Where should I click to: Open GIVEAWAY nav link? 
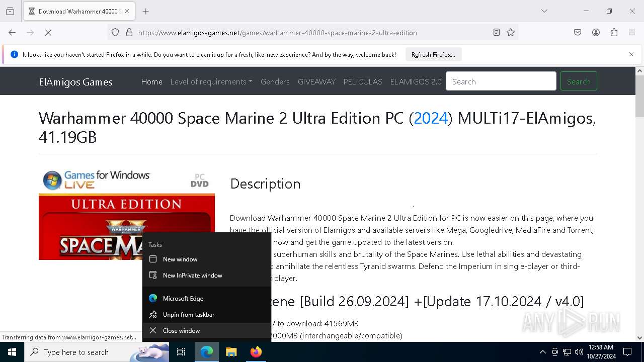pyautogui.click(x=316, y=81)
